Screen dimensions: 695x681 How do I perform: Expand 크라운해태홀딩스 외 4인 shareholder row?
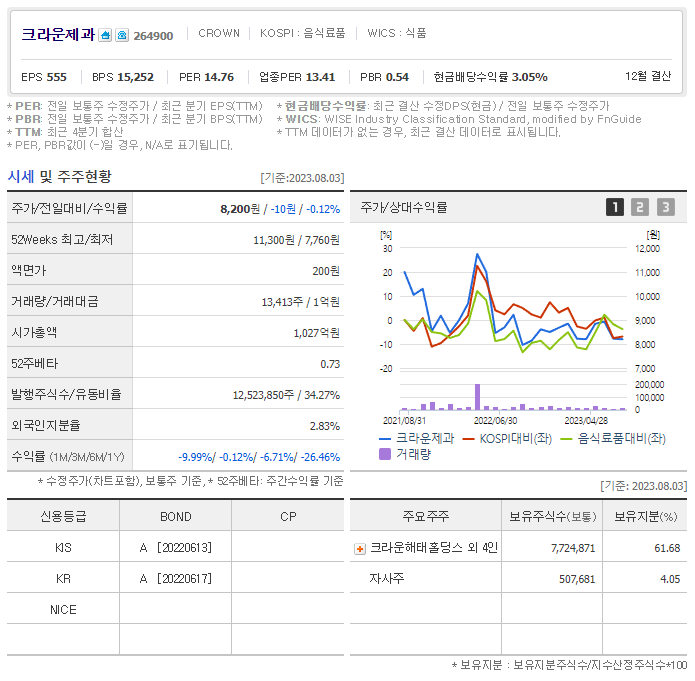click(x=360, y=549)
